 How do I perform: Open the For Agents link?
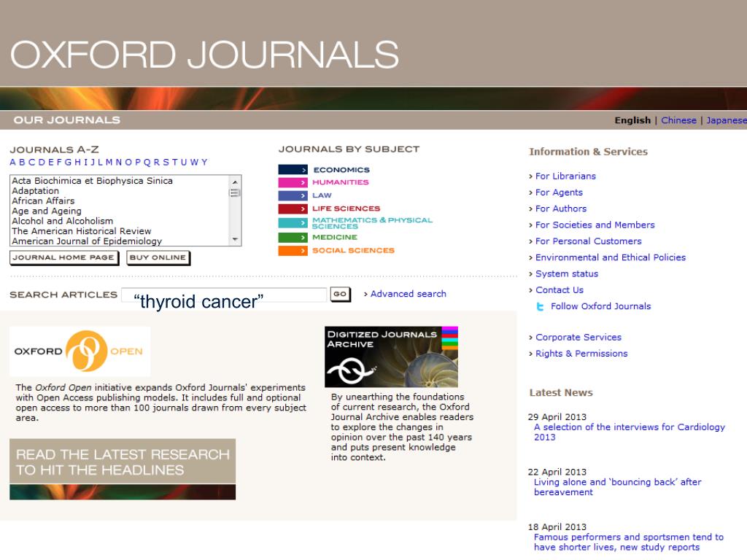tap(559, 192)
